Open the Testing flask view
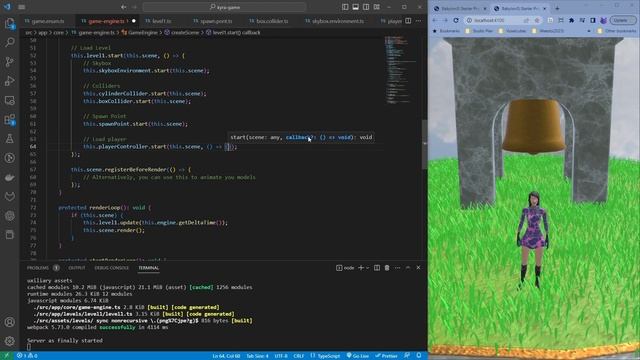Screen dimensions: 640x360 10,139
